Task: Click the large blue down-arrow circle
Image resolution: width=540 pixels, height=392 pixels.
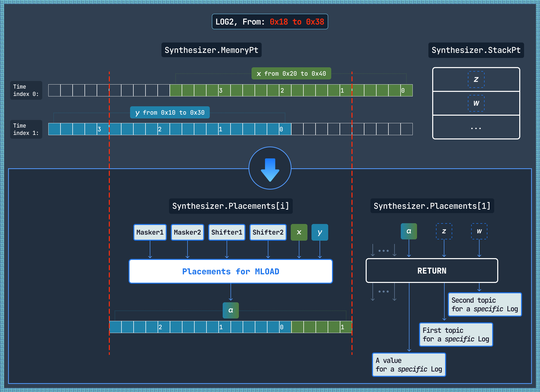Action: point(270,168)
